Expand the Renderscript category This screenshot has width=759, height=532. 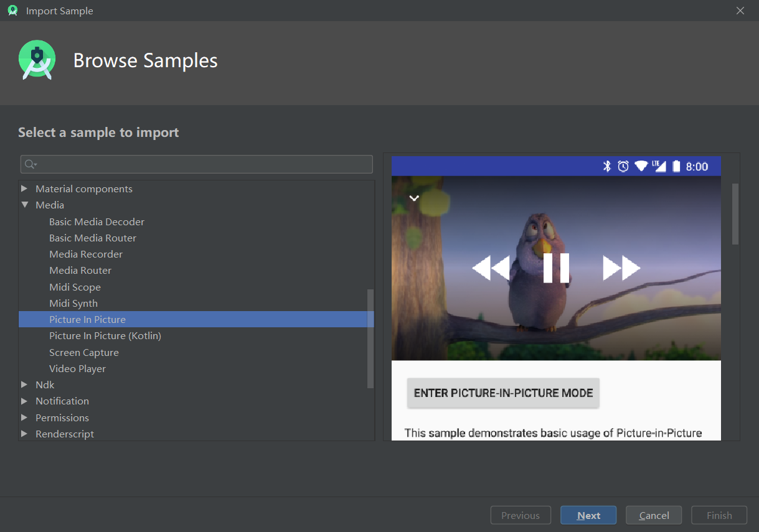point(24,434)
